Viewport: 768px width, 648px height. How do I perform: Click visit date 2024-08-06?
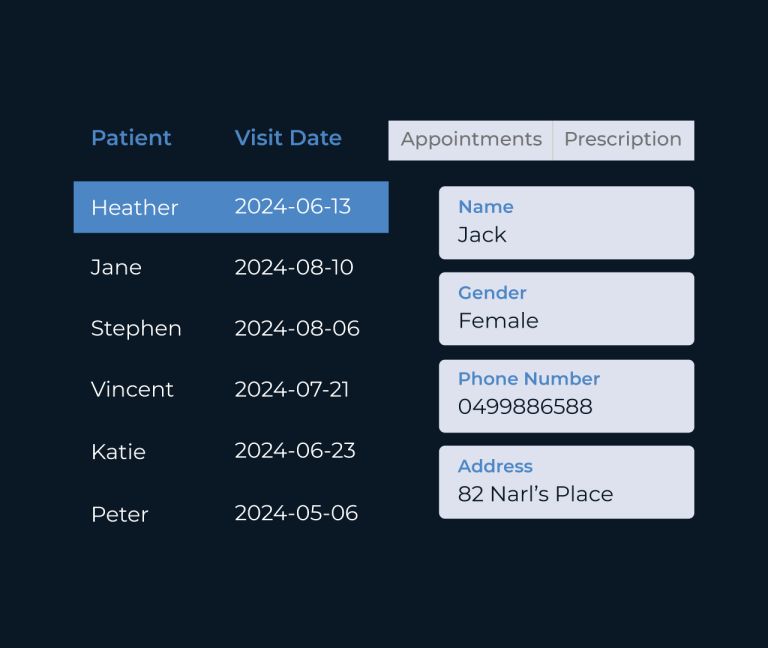[x=297, y=328]
